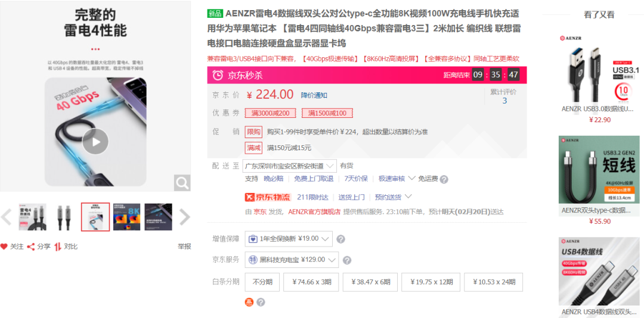Open the magnifier zoom icon on product image

tap(182, 183)
